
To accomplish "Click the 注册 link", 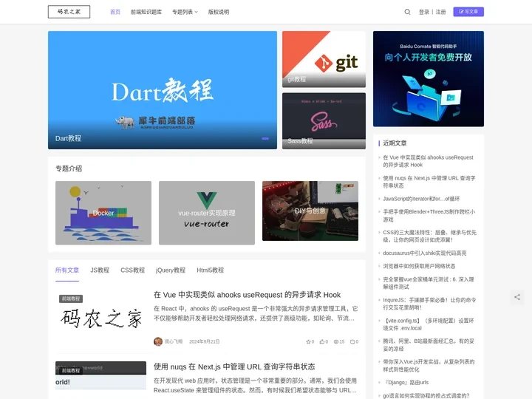I will [440, 12].
